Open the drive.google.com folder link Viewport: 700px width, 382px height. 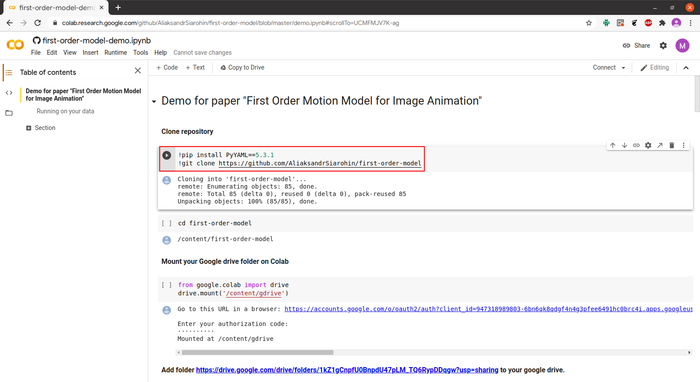click(x=347, y=370)
